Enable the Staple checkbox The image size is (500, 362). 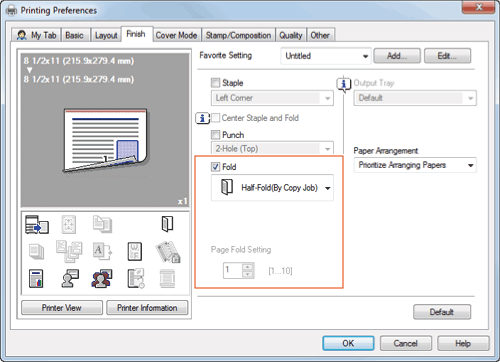click(x=216, y=82)
